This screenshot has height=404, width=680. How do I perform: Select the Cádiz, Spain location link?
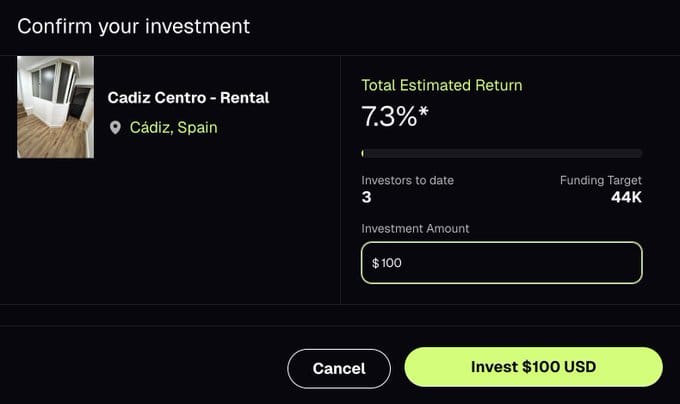(x=173, y=128)
